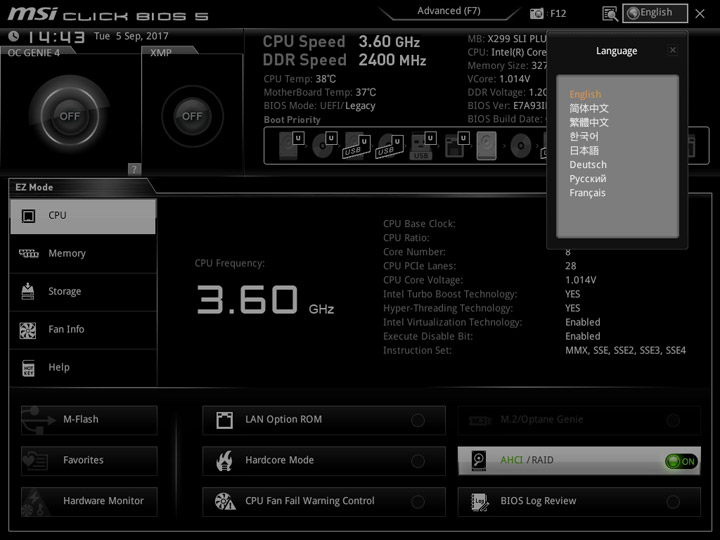Open the OC Genie help question mark
This screenshot has height=540, width=720.
[x=134, y=169]
